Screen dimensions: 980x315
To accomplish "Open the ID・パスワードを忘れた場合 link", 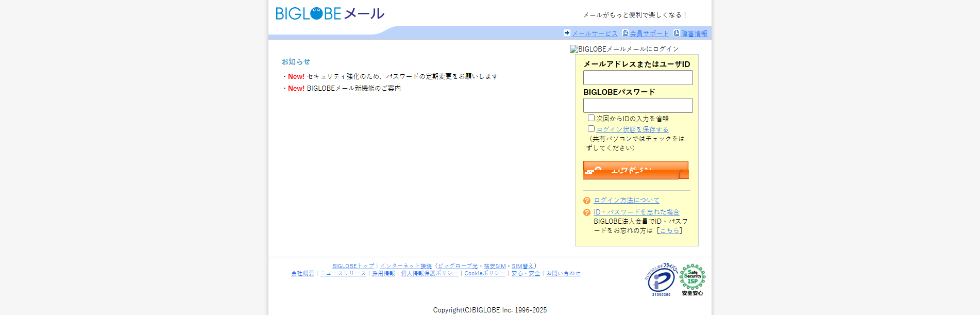I will (x=636, y=212).
